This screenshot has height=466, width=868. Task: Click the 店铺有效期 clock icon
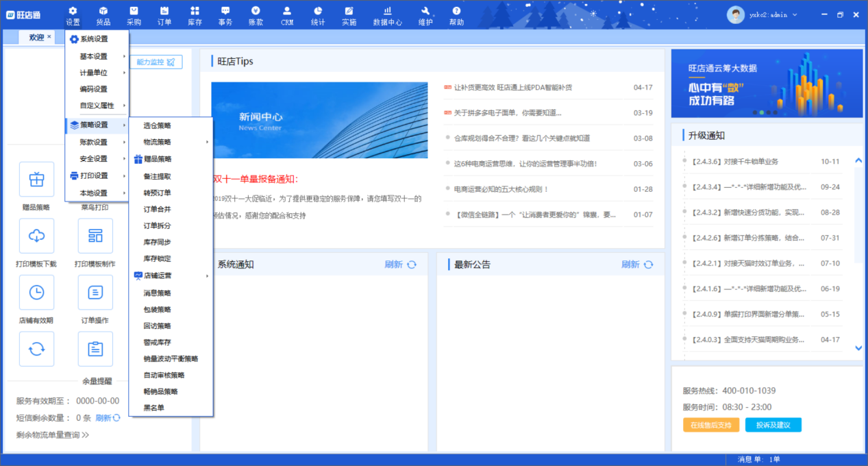36,293
